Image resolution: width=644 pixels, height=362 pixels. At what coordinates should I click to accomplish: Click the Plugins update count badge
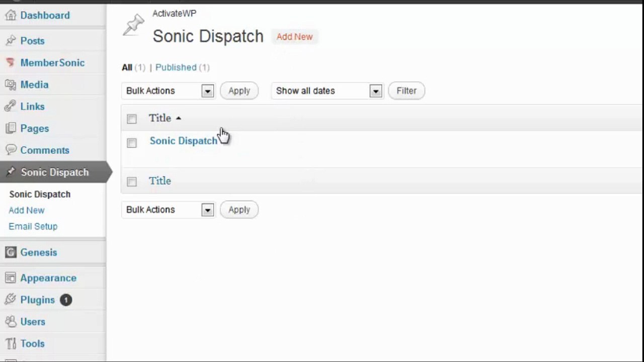(66, 300)
